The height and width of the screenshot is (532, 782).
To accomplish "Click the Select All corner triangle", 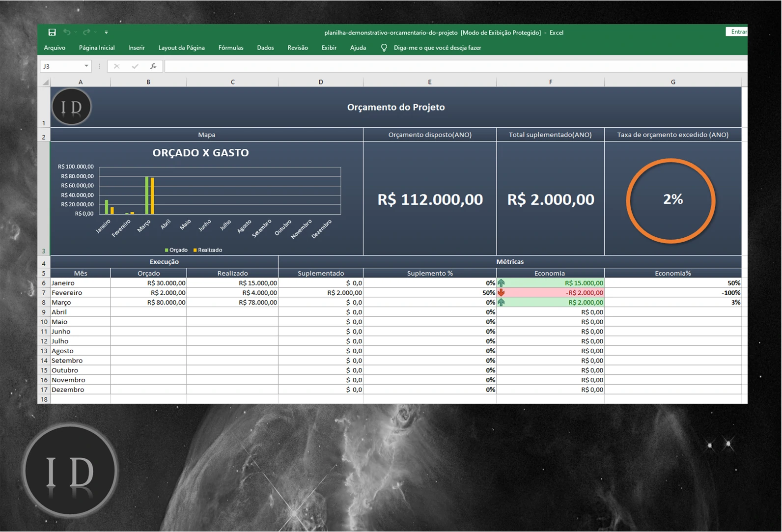I will click(45, 82).
